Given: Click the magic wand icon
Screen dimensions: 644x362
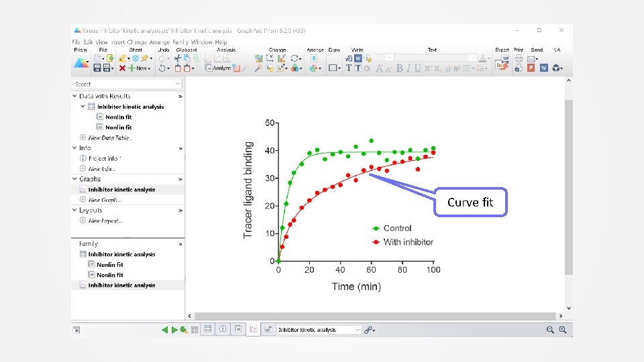Looking at the screenshot, I should click(x=258, y=68).
